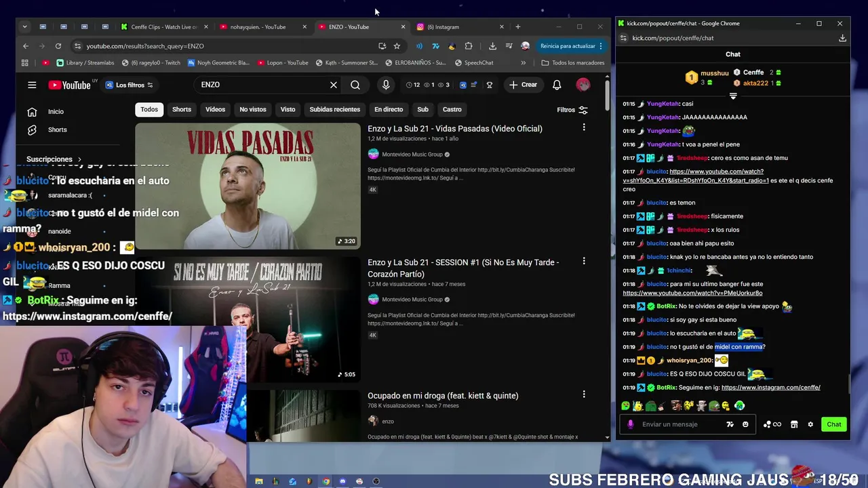Run search with the magnifier button

pos(355,85)
